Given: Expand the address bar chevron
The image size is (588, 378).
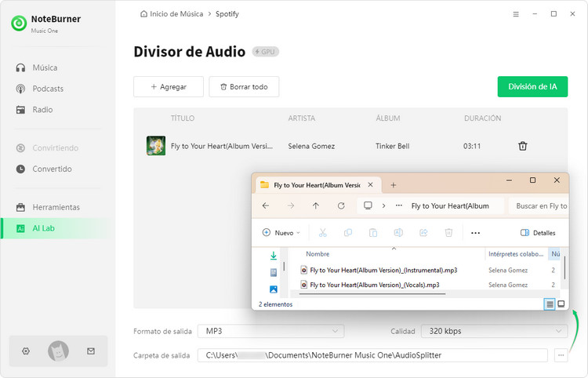Looking at the screenshot, I should click(383, 205).
